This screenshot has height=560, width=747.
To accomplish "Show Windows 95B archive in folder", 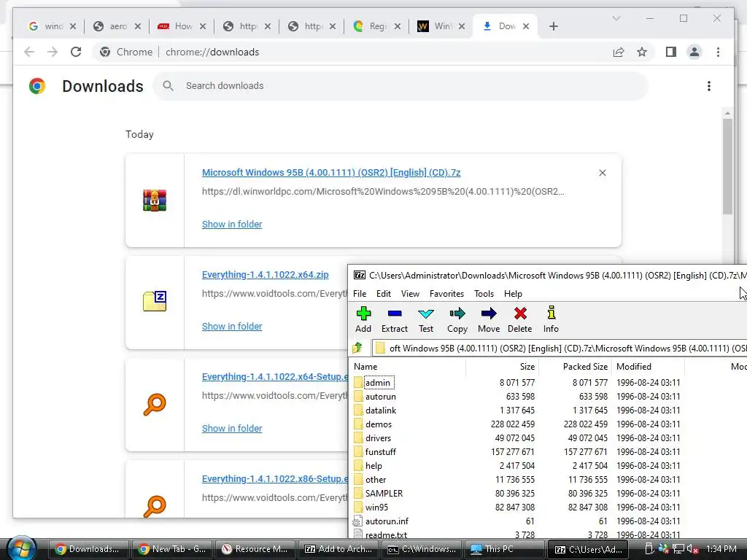I will pos(232,225).
